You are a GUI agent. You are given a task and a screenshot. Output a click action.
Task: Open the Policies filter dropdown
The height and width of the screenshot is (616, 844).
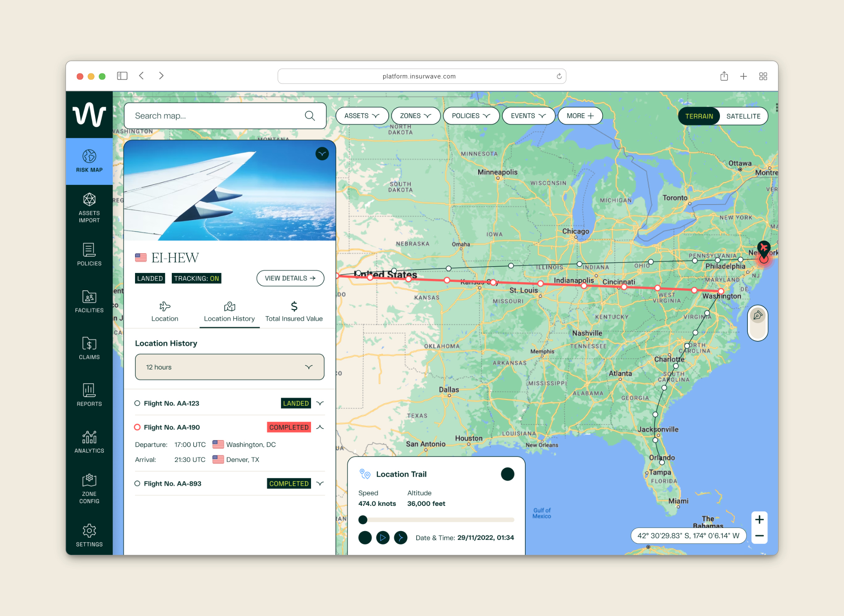(x=471, y=116)
